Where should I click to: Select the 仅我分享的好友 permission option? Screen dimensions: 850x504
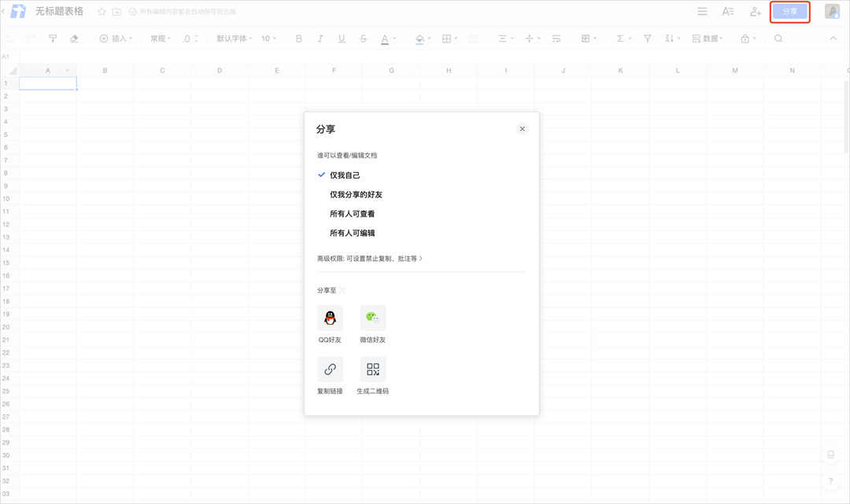[x=357, y=194]
